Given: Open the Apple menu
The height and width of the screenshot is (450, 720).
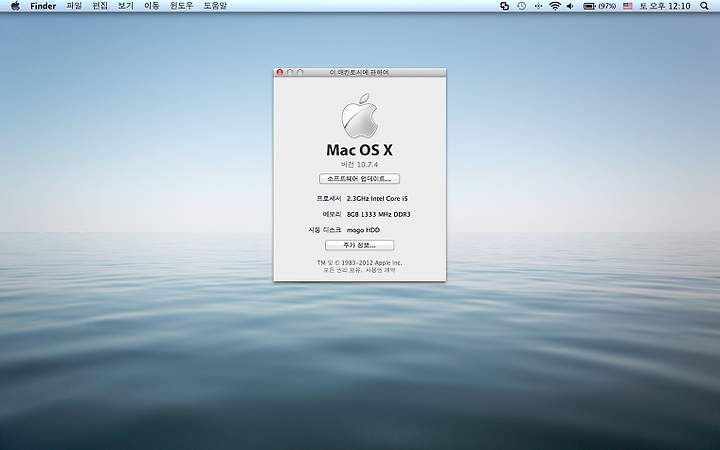Looking at the screenshot, I should [x=15, y=6].
